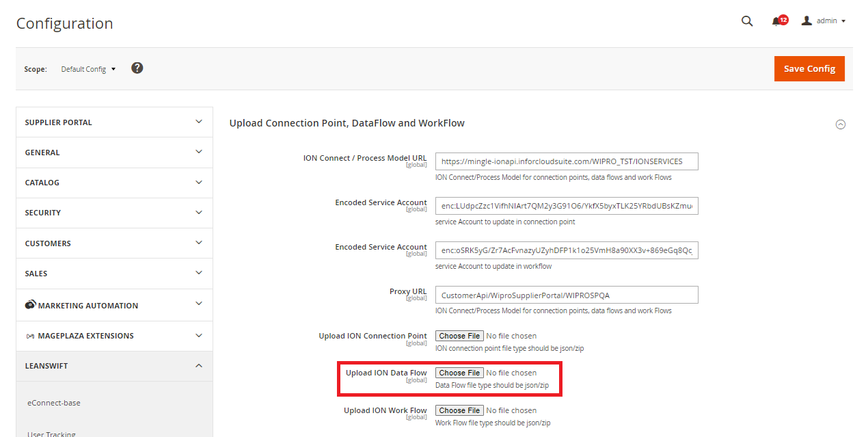
Task: Click the help question mark icon
Action: coord(137,68)
